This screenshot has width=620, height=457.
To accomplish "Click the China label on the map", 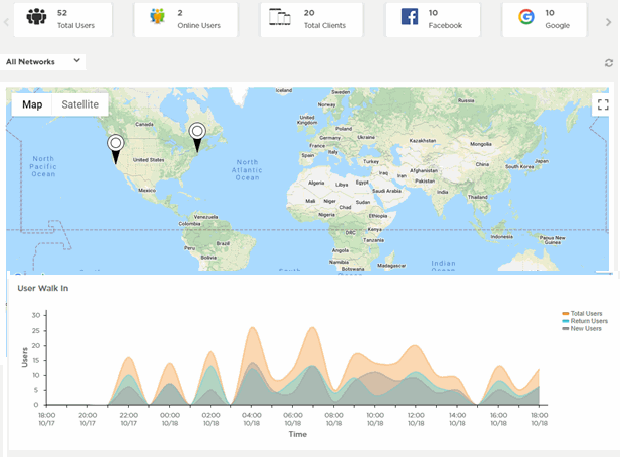I will coord(482,164).
